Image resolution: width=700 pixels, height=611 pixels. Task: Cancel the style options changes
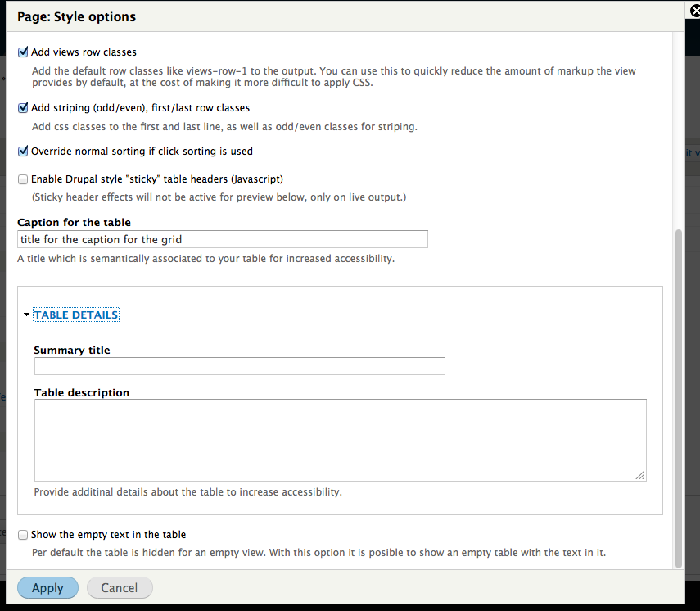[x=120, y=588]
